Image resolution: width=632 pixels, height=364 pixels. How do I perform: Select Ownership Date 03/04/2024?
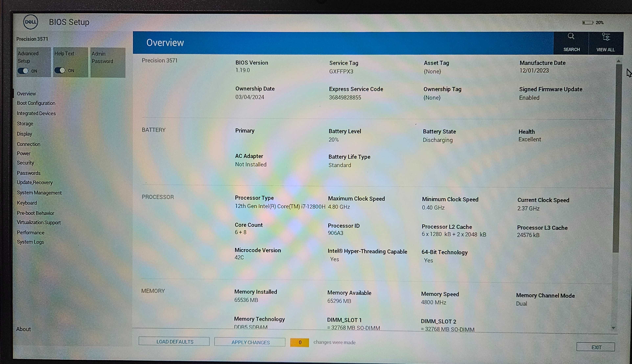pyautogui.click(x=250, y=97)
